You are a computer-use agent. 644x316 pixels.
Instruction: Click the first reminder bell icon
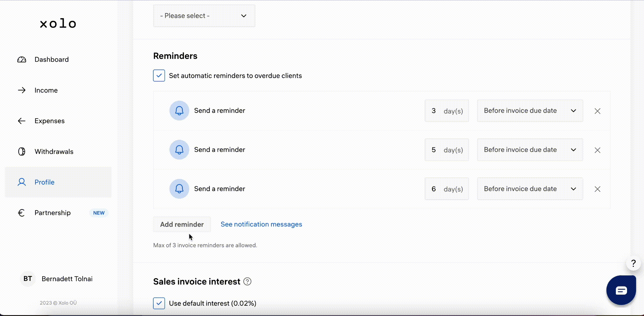[179, 111]
